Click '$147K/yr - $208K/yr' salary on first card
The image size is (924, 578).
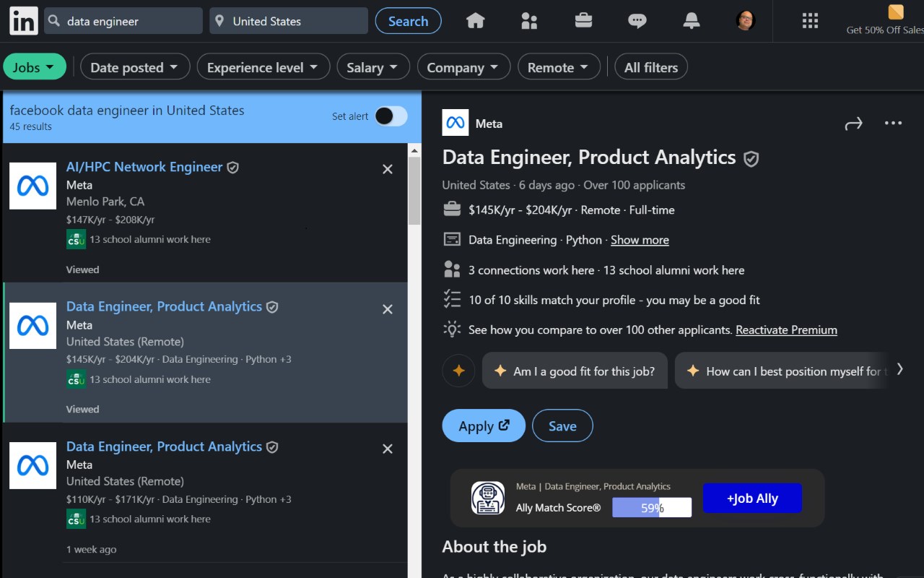tap(110, 220)
